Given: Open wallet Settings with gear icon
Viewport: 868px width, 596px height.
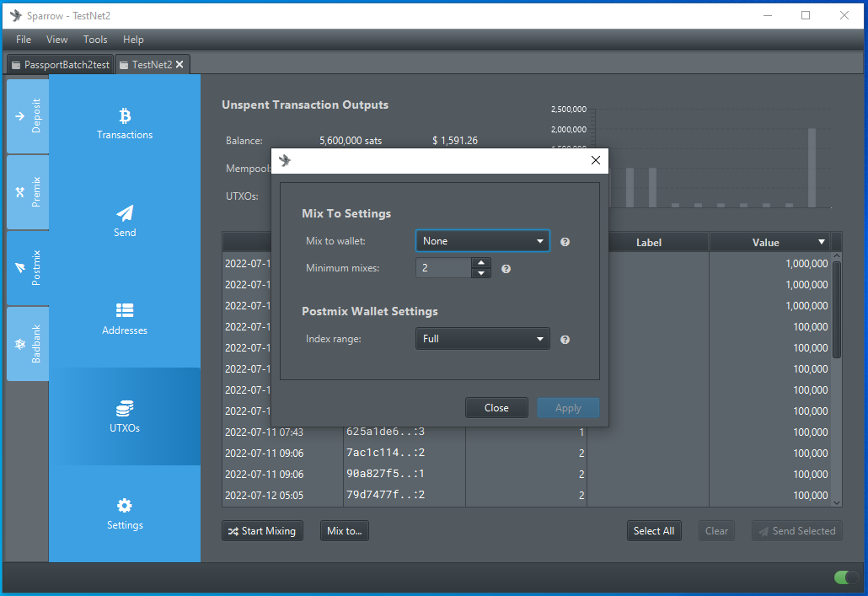Looking at the screenshot, I should (125, 513).
